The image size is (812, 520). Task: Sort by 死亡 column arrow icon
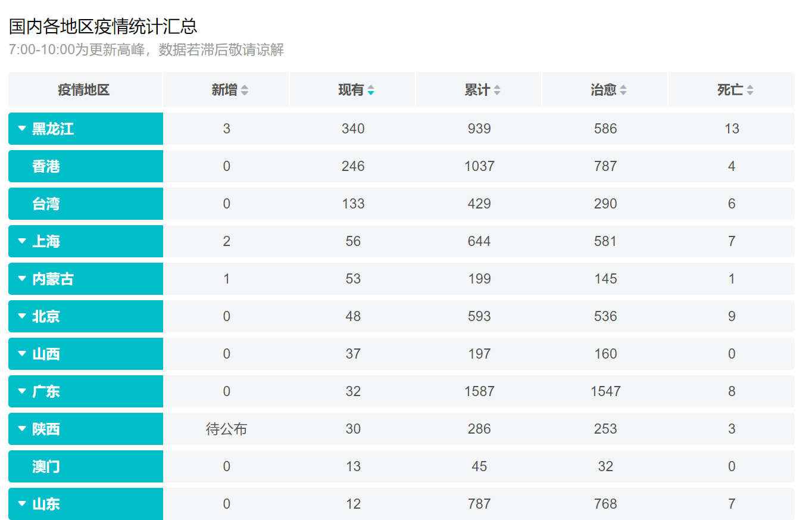pos(750,91)
